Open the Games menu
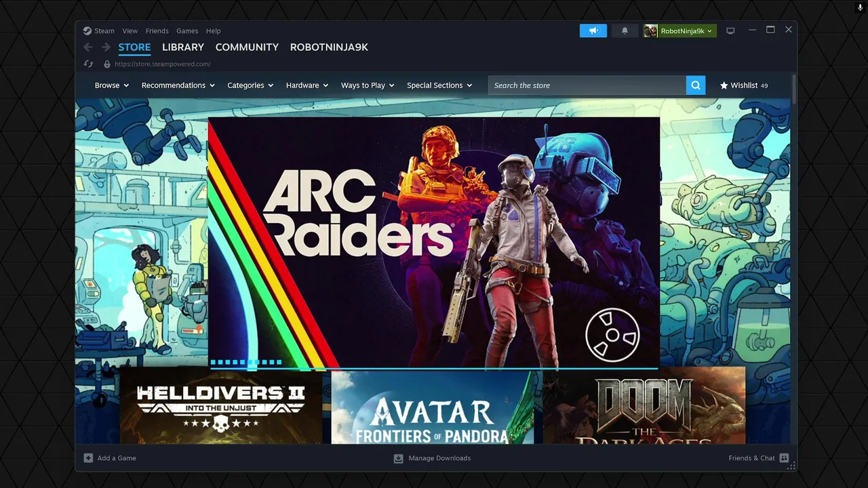The width and height of the screenshot is (868, 488). 187,30
